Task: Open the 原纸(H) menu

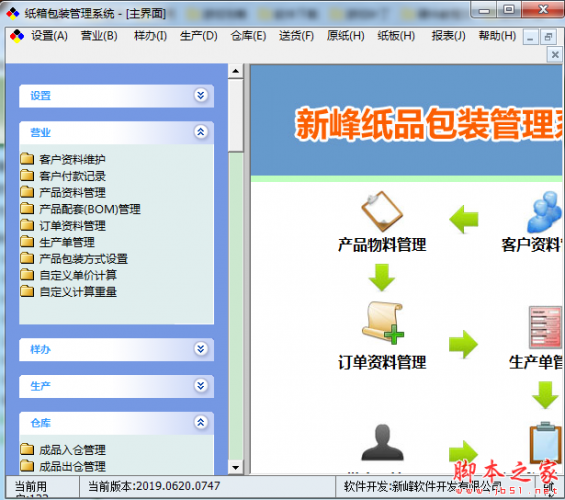Action: coord(346,36)
